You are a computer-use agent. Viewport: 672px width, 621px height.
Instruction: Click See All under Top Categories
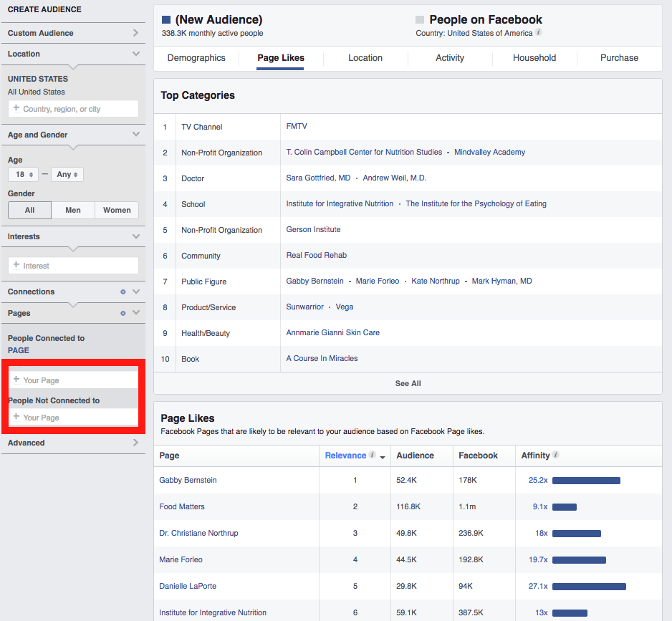[408, 383]
